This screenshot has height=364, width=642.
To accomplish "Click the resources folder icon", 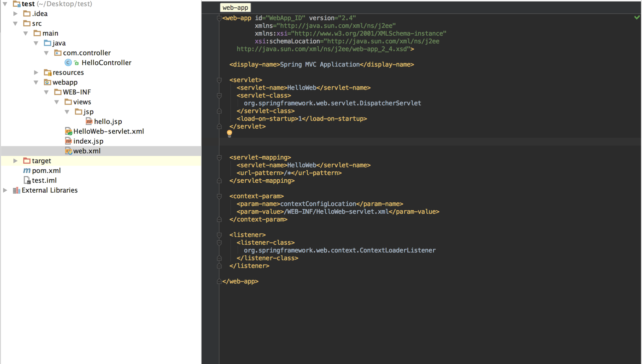I will coord(48,72).
